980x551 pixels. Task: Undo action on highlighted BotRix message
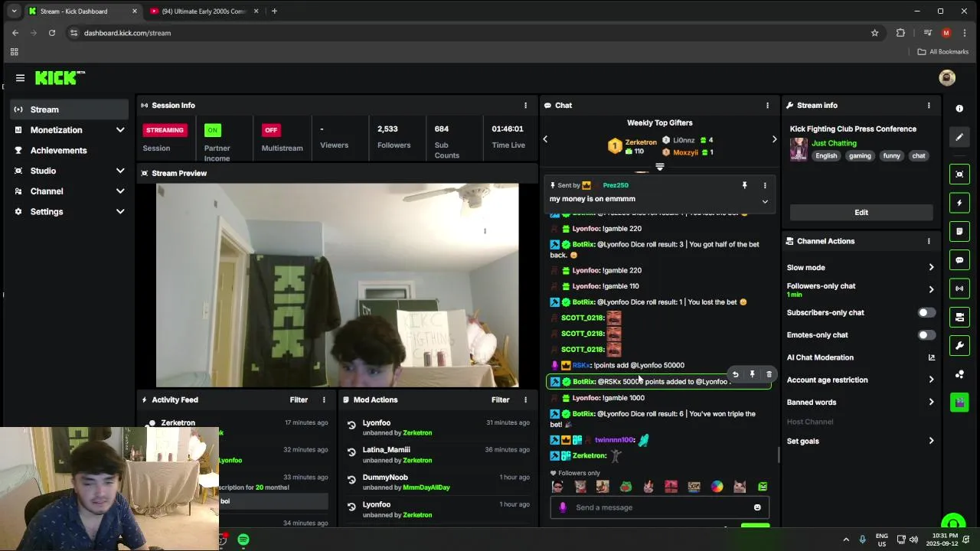tap(735, 374)
